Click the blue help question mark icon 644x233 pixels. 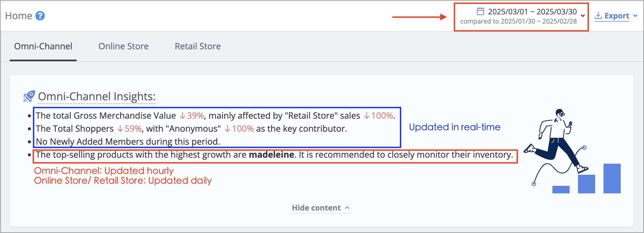(40, 16)
